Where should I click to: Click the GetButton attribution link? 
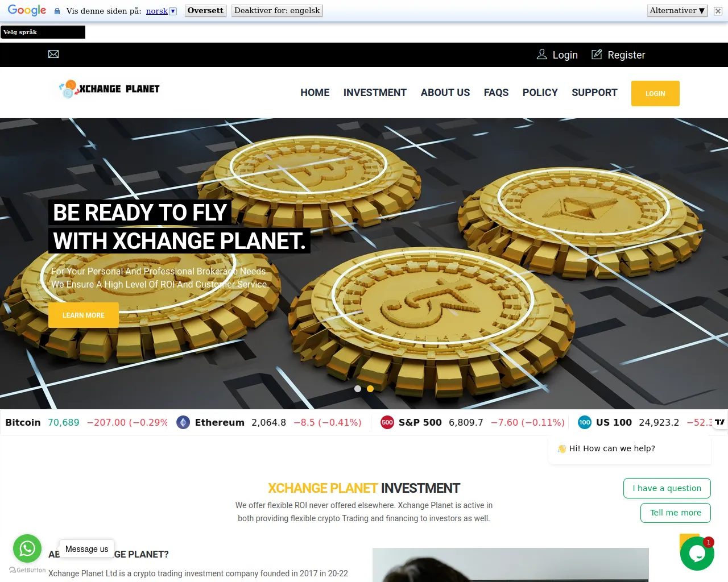[x=27, y=570]
